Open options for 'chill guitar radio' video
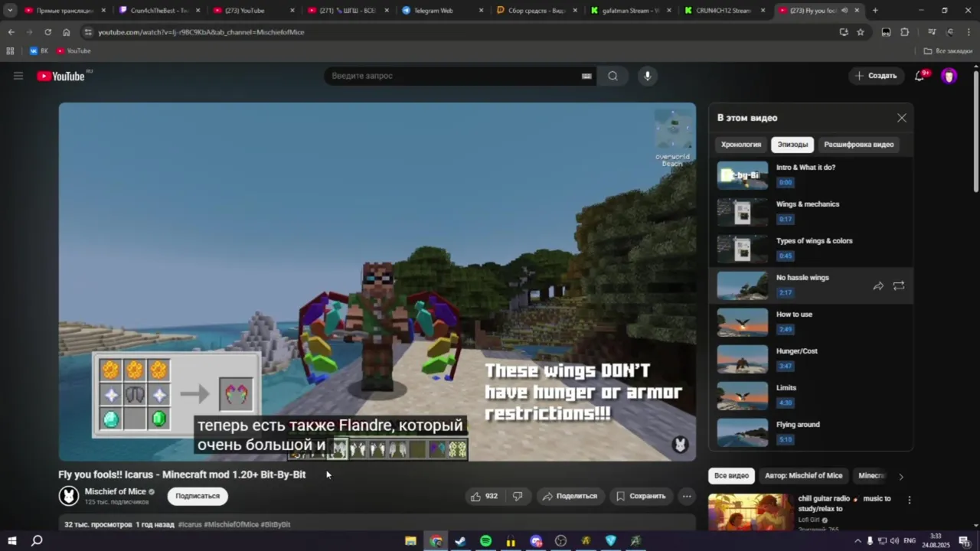This screenshot has height=551, width=980. click(909, 500)
